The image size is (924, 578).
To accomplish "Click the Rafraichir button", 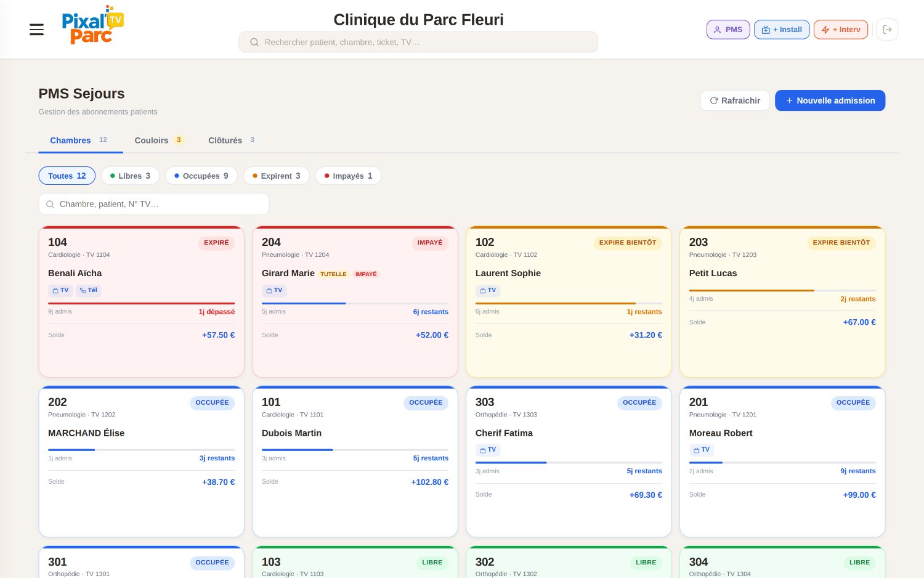I will click(735, 100).
